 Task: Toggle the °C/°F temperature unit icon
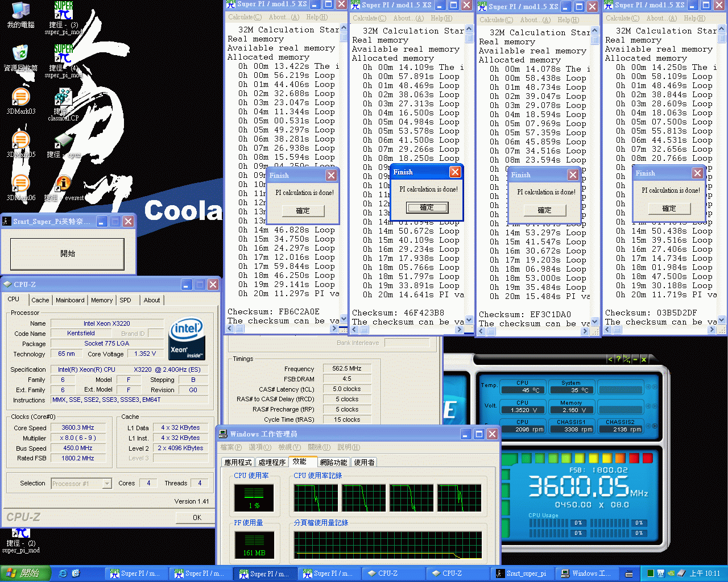627,359
